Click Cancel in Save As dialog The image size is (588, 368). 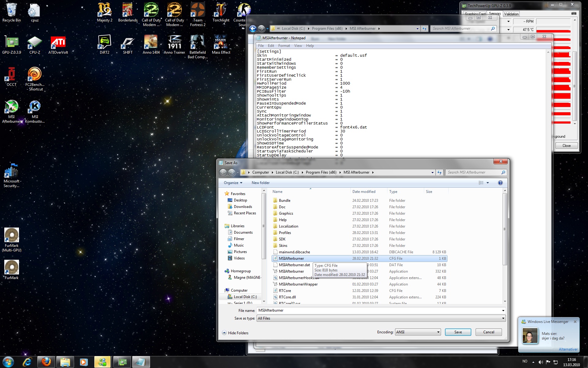pos(489,332)
